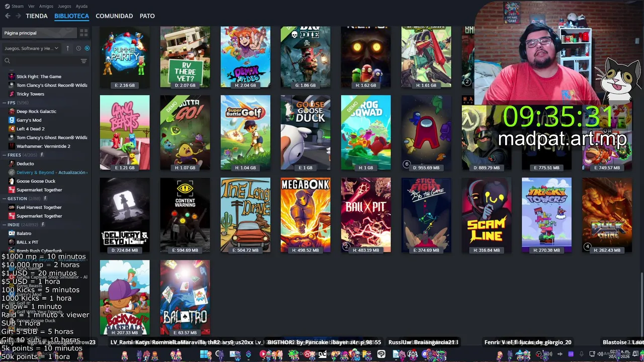Image resolution: width=644 pixels, height=362 pixels.
Task: Toggle the ready-to-play filter icon
Action: coord(87,48)
